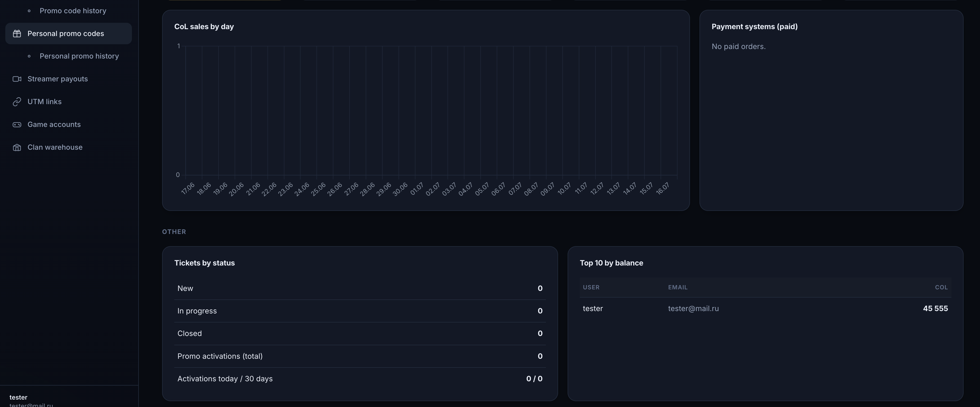Click the CoL sales by day title
980x407 pixels.
coord(204,27)
